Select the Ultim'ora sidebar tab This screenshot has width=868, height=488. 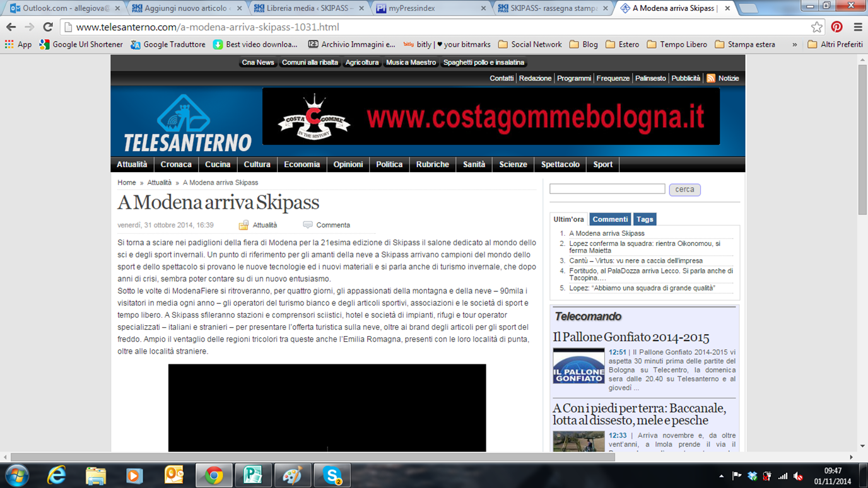pyautogui.click(x=568, y=219)
